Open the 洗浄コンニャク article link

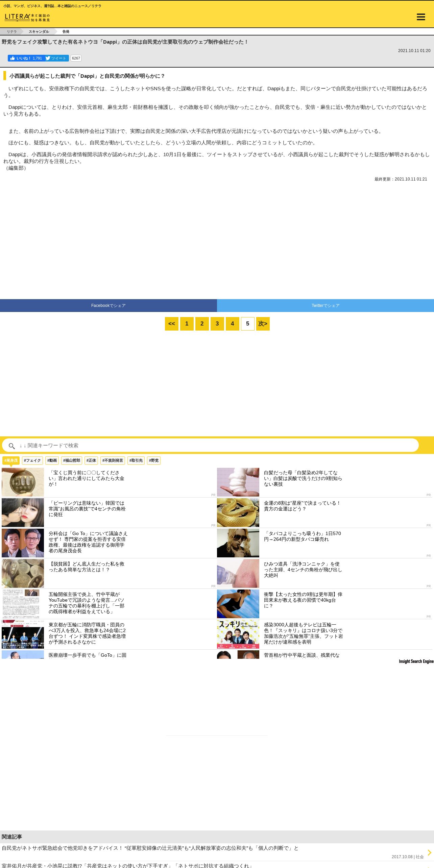pos(303,570)
